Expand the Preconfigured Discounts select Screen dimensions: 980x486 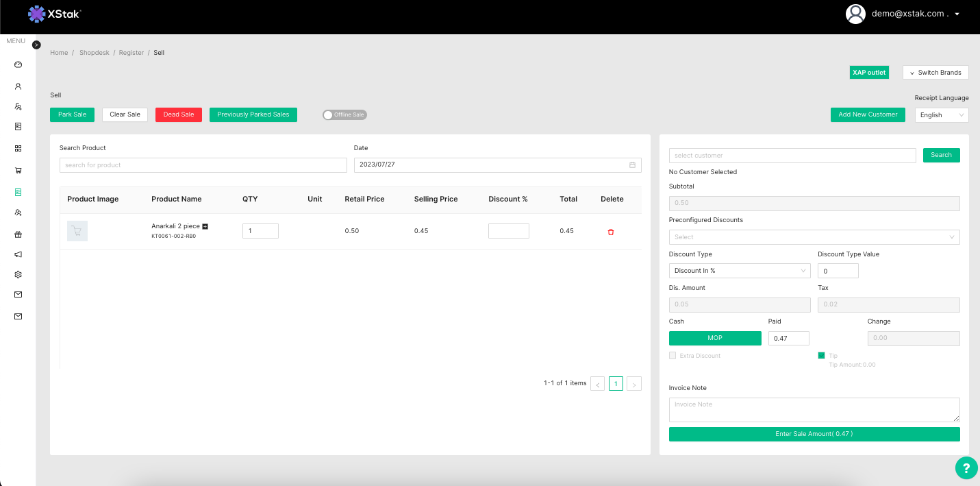tap(814, 237)
